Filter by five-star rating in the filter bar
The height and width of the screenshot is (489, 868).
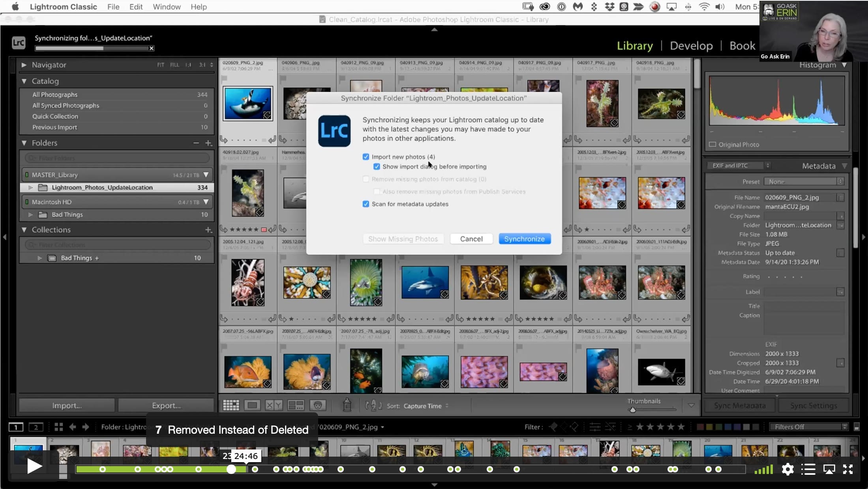(681, 427)
